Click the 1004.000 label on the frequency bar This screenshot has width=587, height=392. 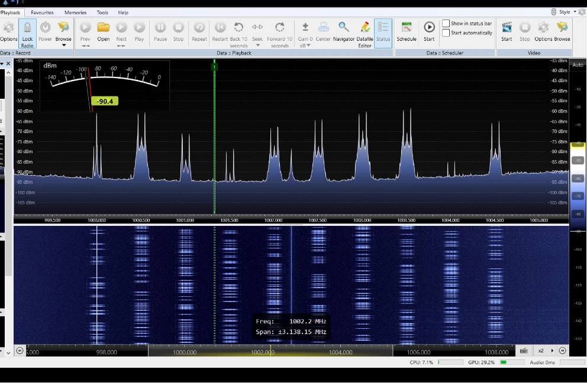coord(340,352)
